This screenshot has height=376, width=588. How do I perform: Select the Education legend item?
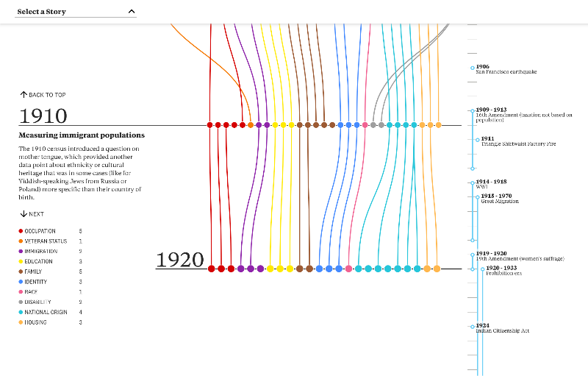(38, 262)
